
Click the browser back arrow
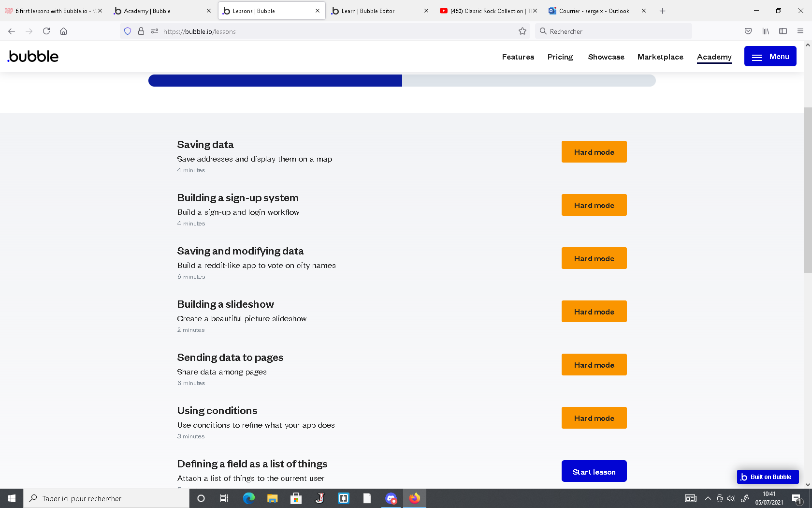(12, 31)
